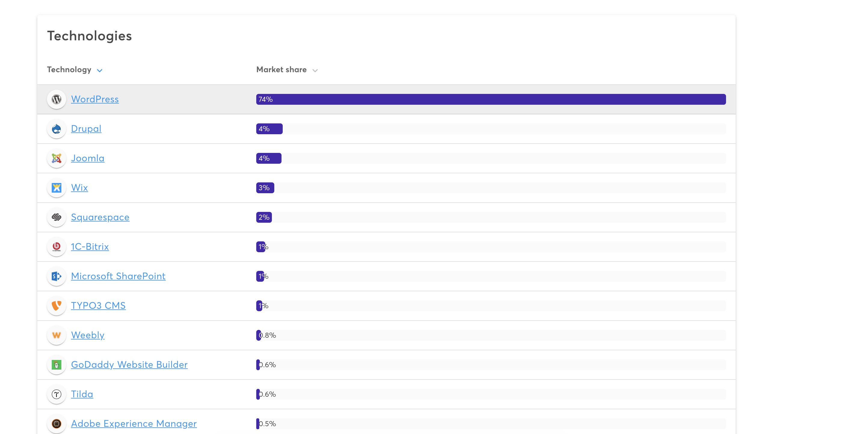868x434 pixels.
Task: Click the Microsoft SharePoint logo icon
Action: pos(56,276)
